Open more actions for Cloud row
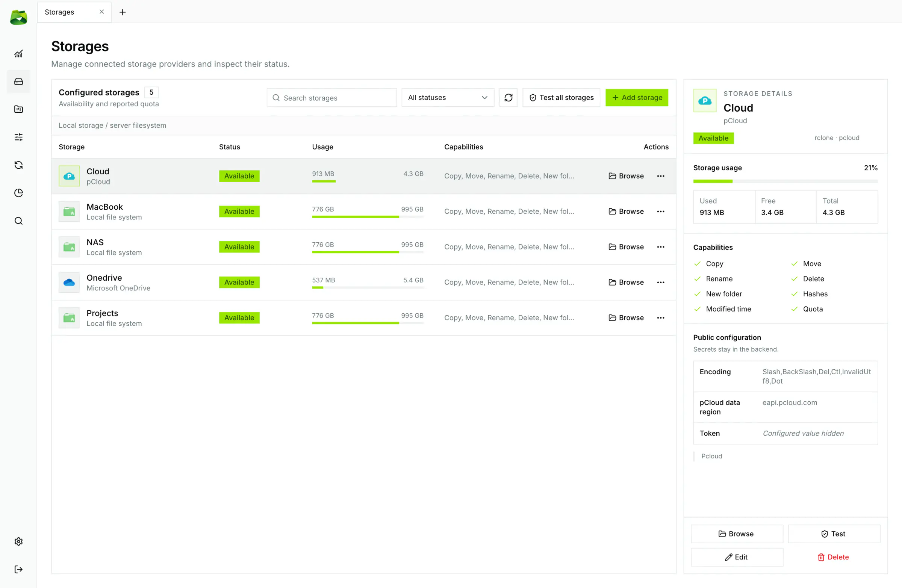Image resolution: width=902 pixels, height=588 pixels. click(x=661, y=176)
